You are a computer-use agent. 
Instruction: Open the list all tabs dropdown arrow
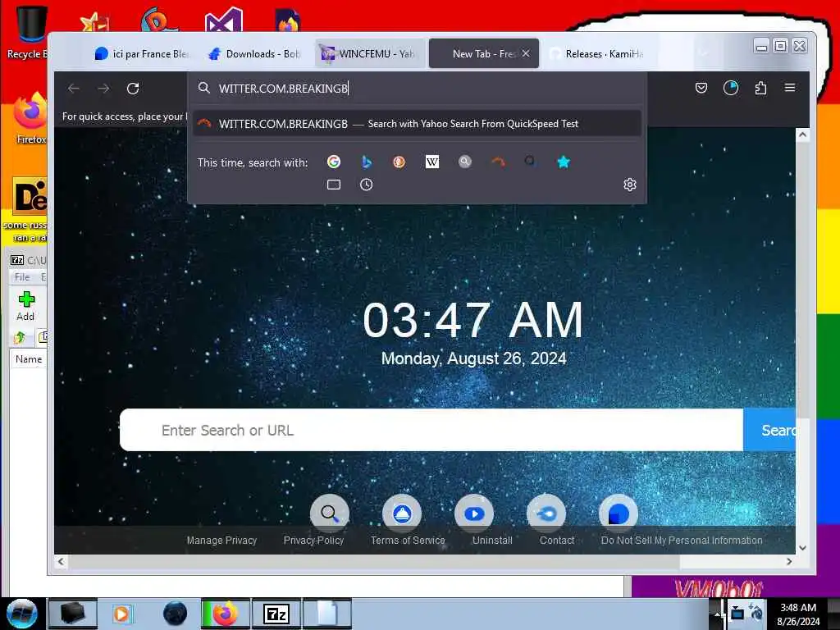702,53
